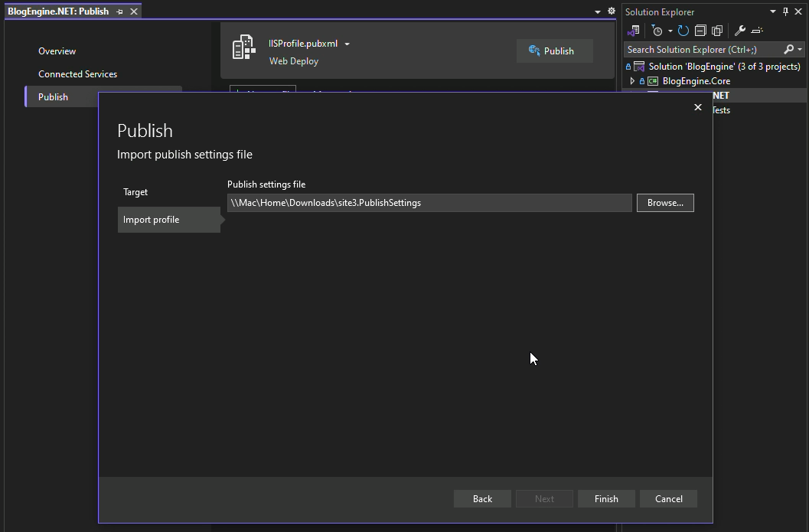Click the Publish button beside IISProfile.pubxml

(555, 51)
